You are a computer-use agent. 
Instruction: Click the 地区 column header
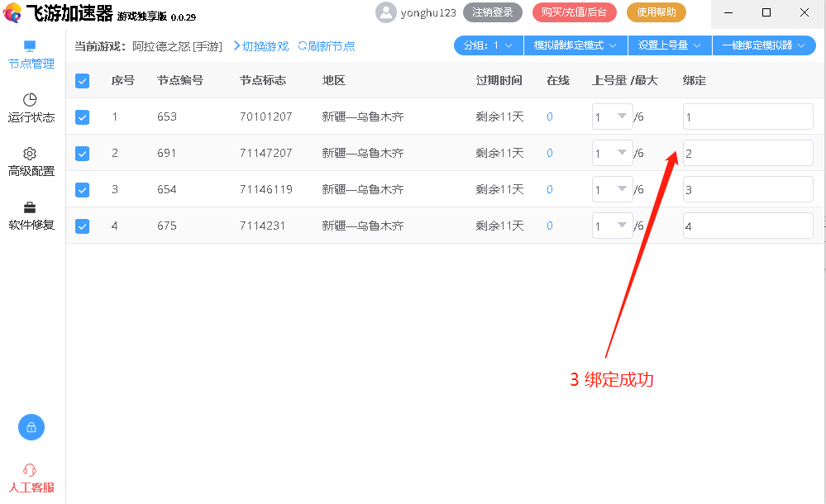point(334,81)
